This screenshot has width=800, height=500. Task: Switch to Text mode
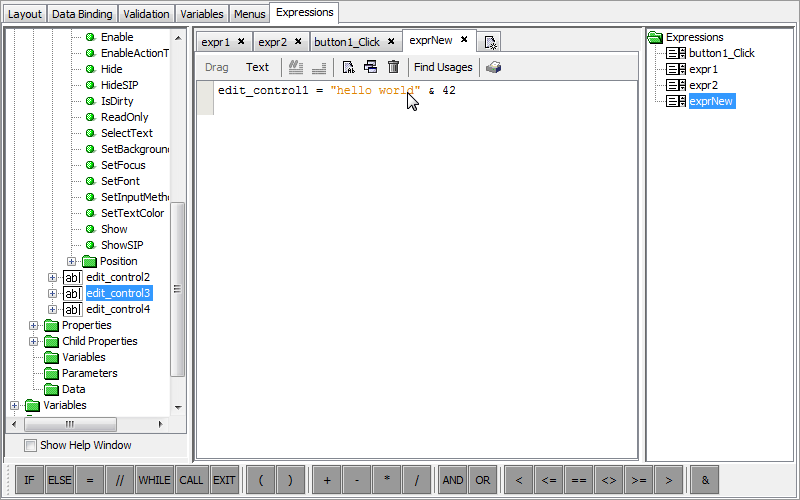[257, 67]
